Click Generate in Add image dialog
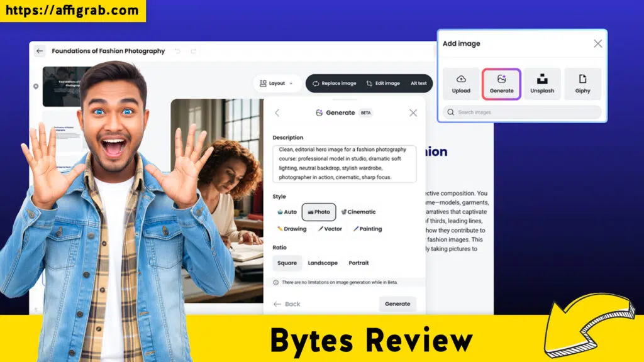The image size is (644, 362). pyautogui.click(x=501, y=84)
